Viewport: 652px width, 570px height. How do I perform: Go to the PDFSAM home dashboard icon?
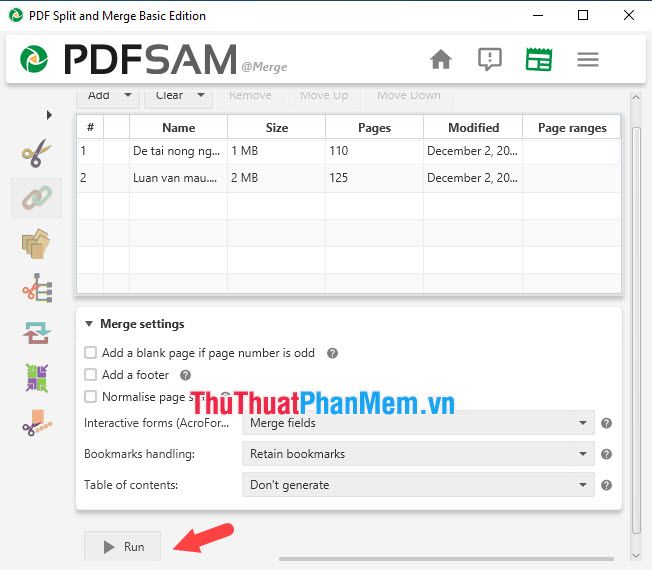tap(441, 59)
